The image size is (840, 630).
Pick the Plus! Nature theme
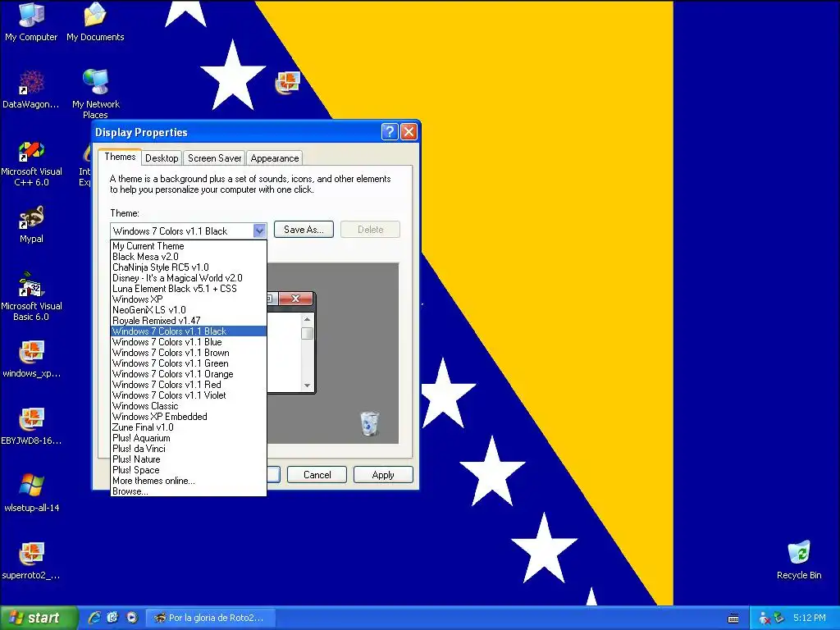188,459
